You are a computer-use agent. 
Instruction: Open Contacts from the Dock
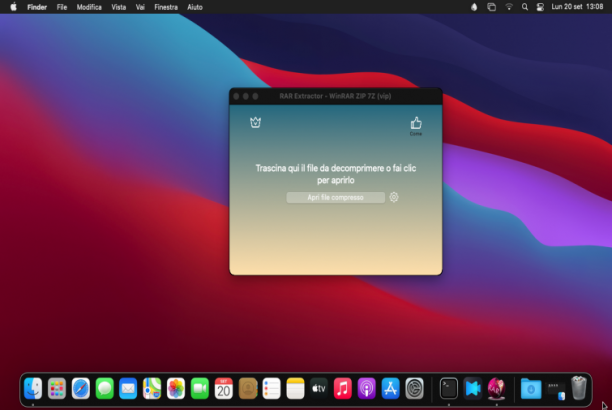tap(248, 389)
